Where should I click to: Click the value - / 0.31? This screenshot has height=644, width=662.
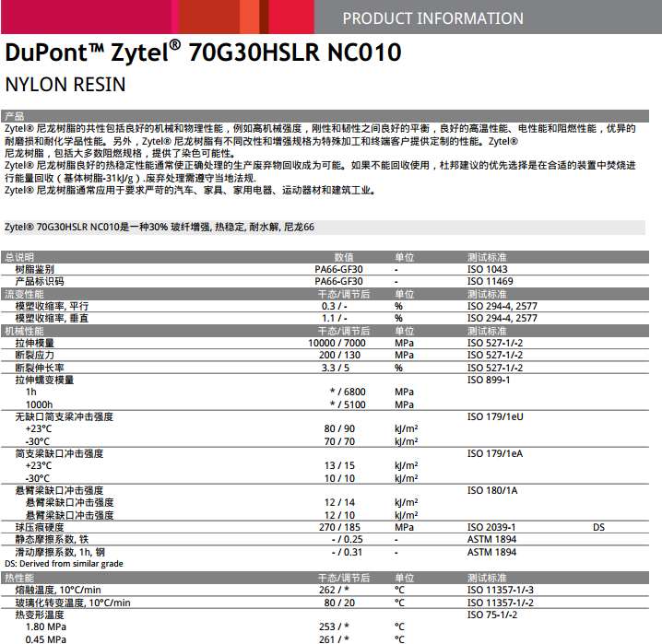coord(347,552)
